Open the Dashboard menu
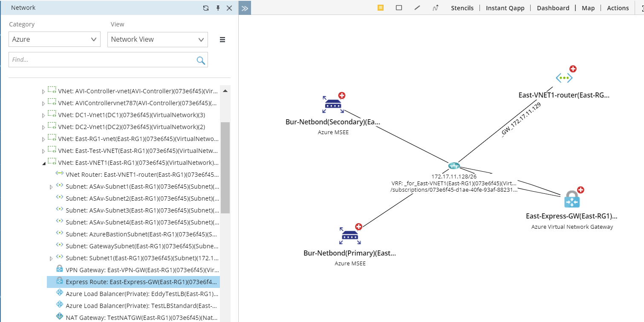Image resolution: width=644 pixels, height=322 pixels. [x=553, y=8]
